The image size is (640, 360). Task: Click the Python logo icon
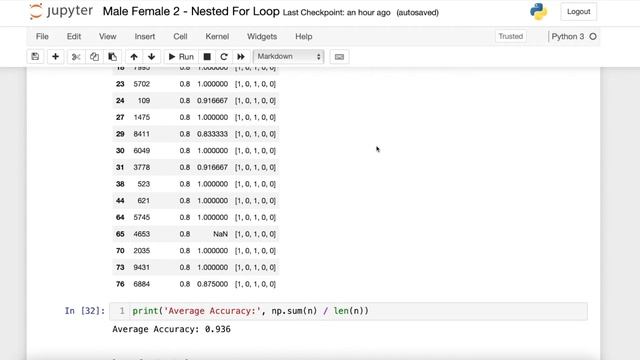tap(538, 11)
